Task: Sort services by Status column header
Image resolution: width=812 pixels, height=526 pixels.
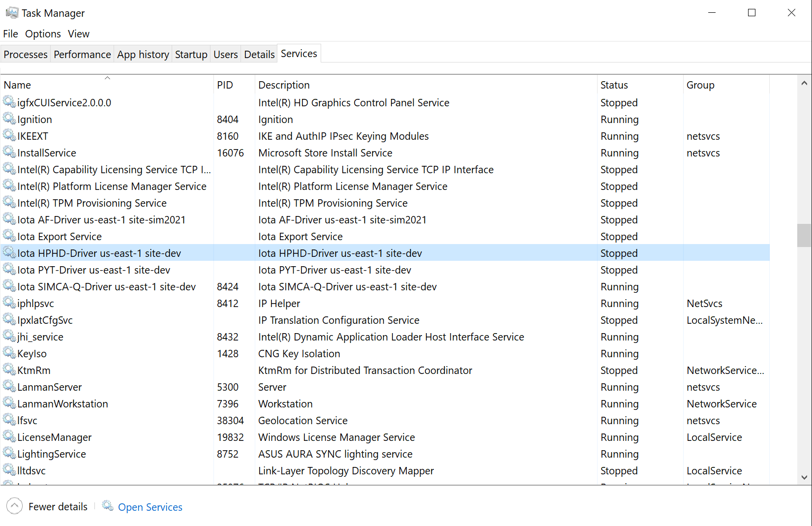Action: click(x=640, y=85)
